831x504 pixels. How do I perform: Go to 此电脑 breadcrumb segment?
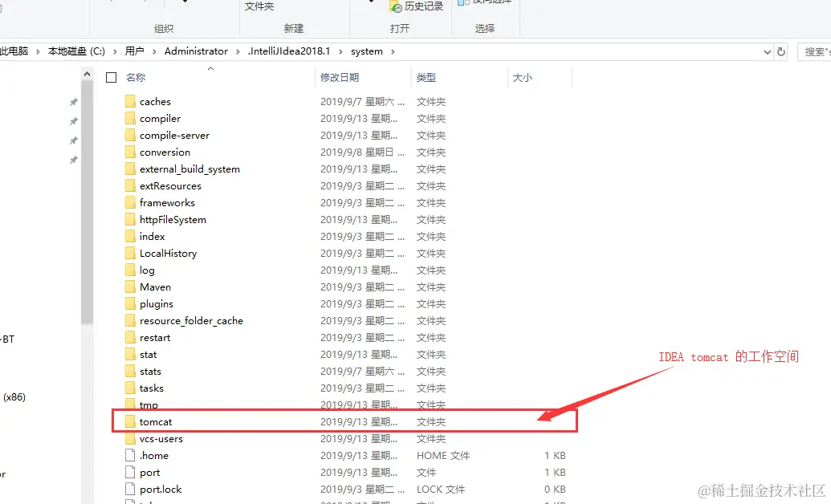tap(14, 51)
